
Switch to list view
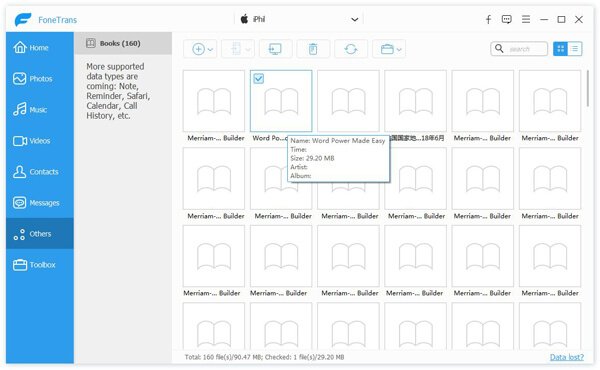[575, 49]
